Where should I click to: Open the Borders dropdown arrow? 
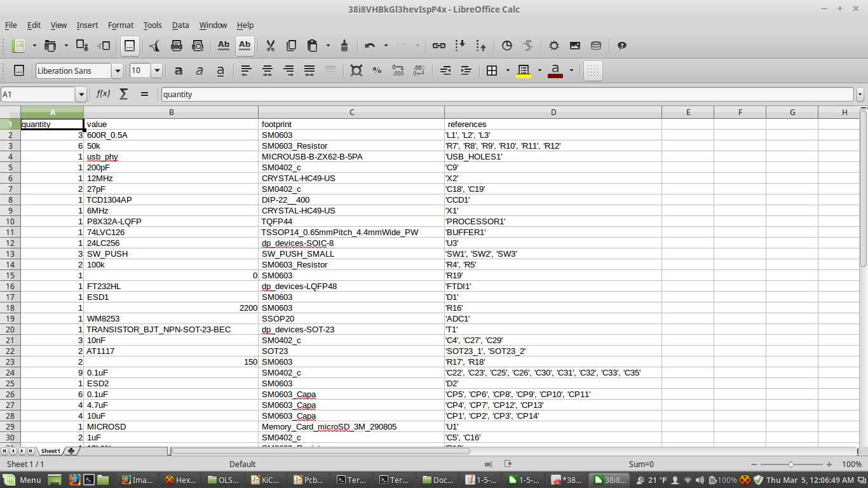[x=508, y=71]
